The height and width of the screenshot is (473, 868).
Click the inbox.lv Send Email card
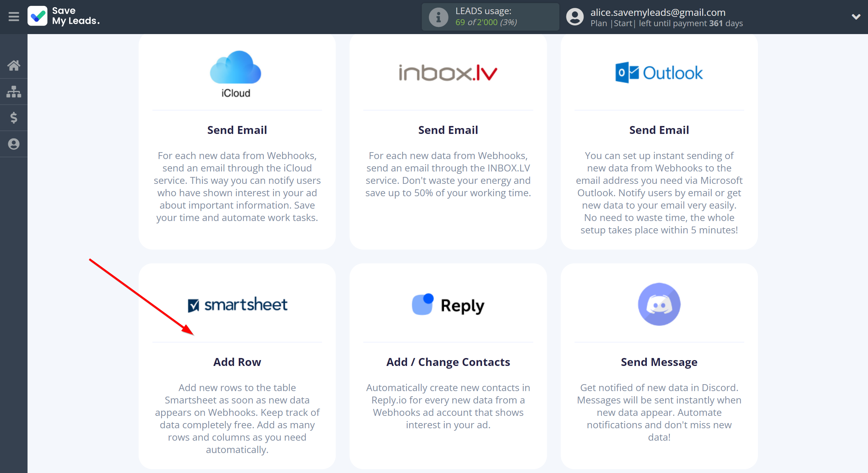(x=448, y=139)
